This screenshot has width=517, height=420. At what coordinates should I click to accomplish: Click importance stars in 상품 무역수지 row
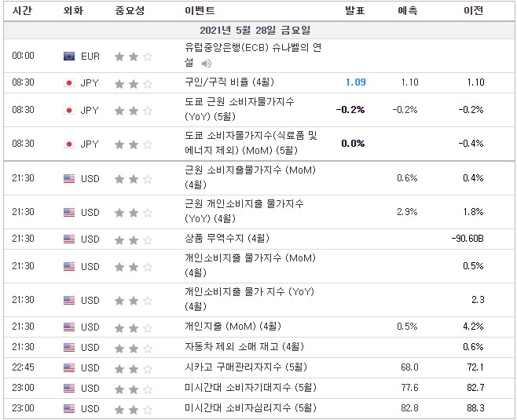[132, 239]
